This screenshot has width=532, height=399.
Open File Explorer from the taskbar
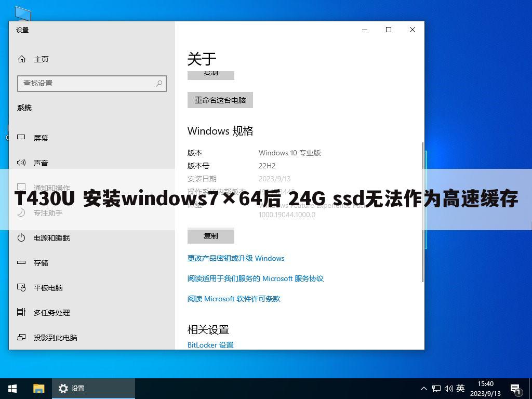coord(38,389)
